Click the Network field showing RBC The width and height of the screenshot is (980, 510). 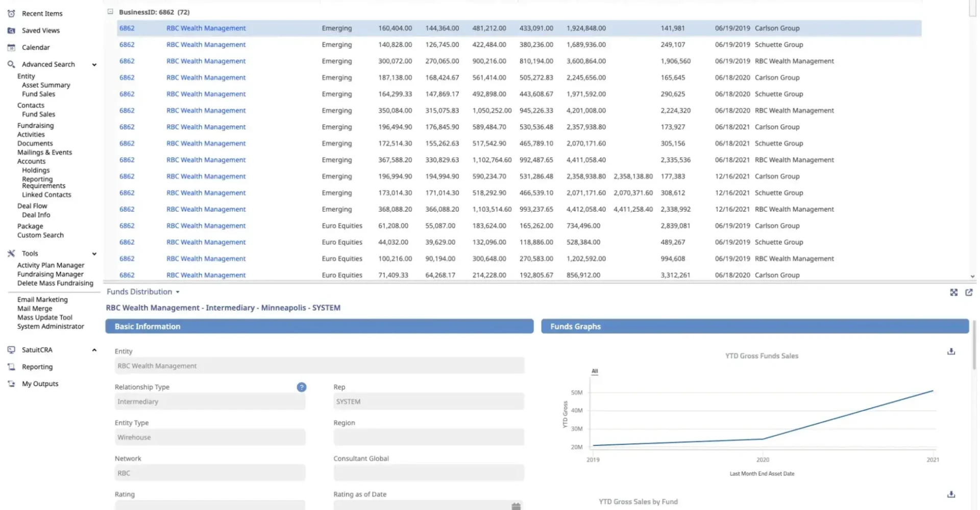tap(210, 473)
